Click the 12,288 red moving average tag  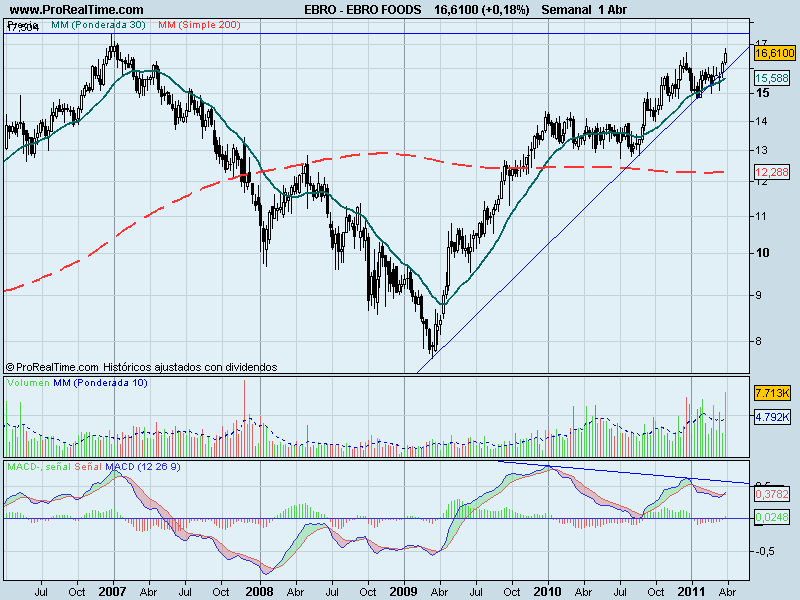(x=771, y=172)
